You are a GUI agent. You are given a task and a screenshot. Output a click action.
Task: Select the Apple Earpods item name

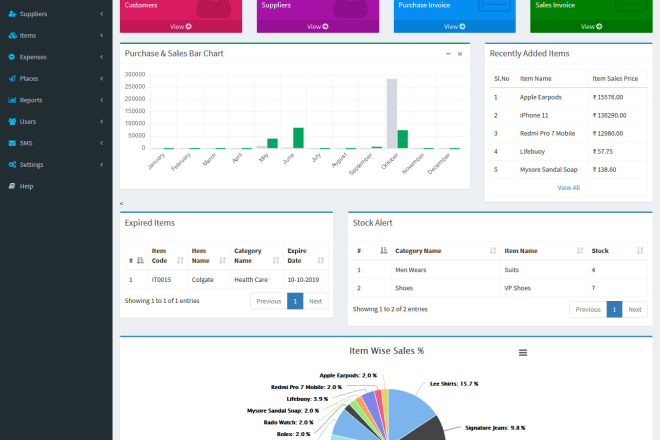tap(540, 97)
